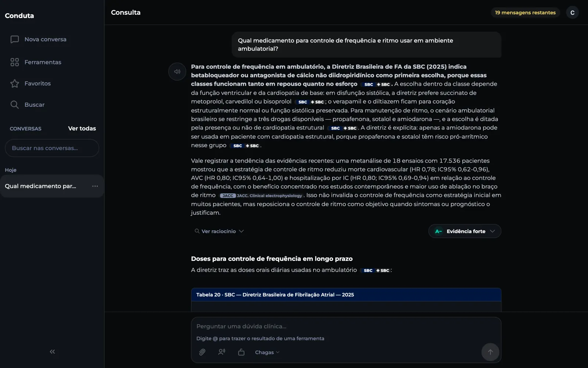Click the send arrow button
Screen dimensions: 588x368
coord(490,352)
